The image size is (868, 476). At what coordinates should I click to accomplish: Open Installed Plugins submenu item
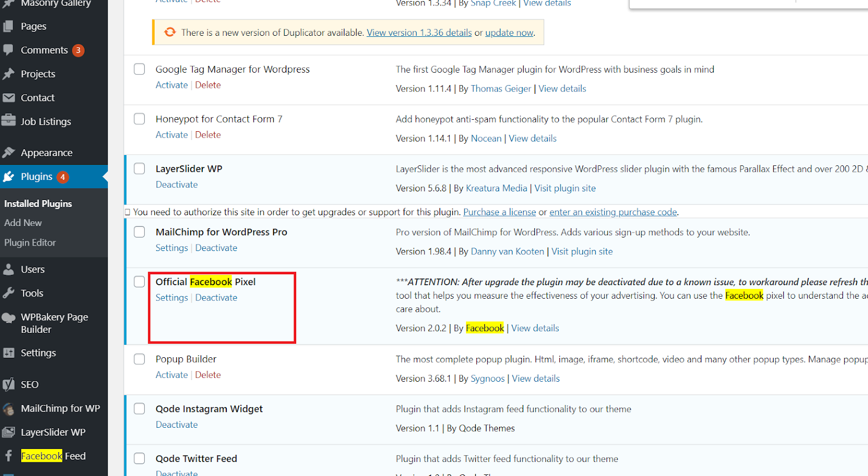(38, 203)
